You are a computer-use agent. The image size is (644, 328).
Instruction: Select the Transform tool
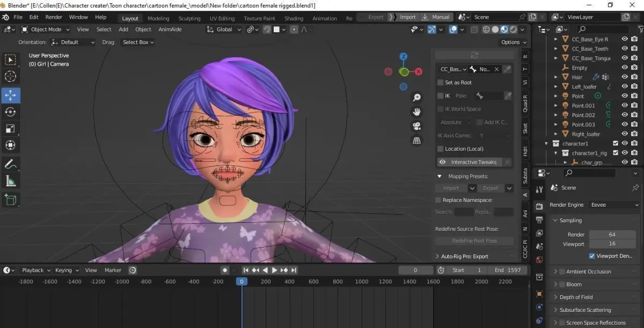click(11, 145)
